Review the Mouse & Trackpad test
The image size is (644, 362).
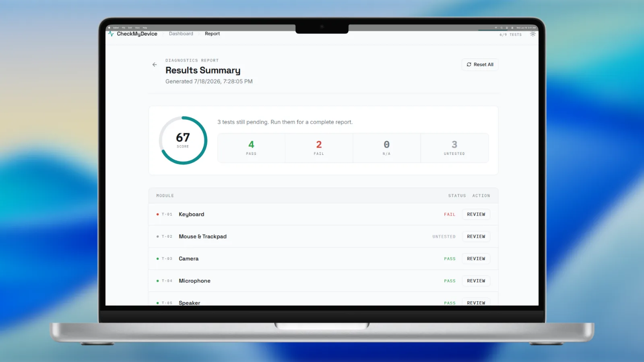476,237
